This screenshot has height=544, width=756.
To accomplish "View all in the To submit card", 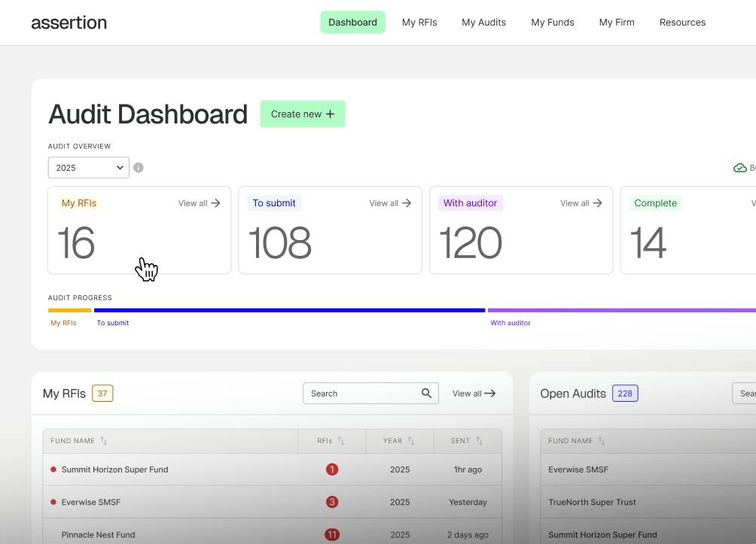I will [390, 203].
